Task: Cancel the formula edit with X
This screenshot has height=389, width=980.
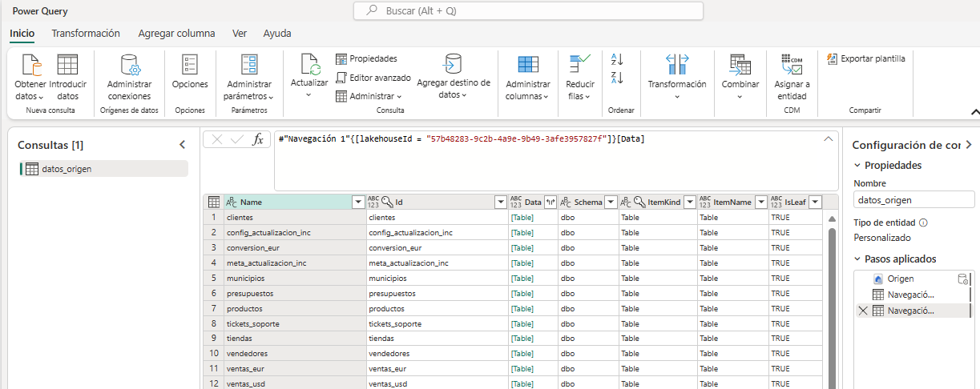Action: 218,139
